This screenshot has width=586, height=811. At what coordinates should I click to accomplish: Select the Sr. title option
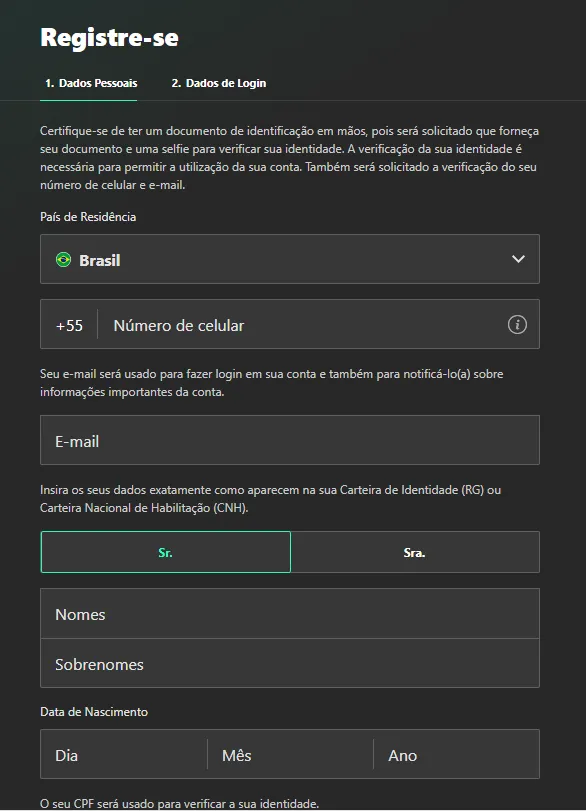click(x=165, y=551)
